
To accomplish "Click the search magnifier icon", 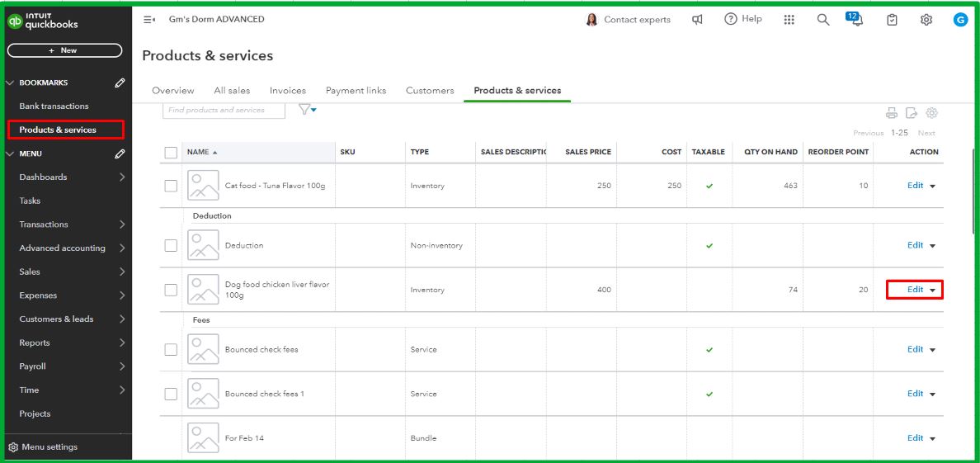I will (x=823, y=20).
